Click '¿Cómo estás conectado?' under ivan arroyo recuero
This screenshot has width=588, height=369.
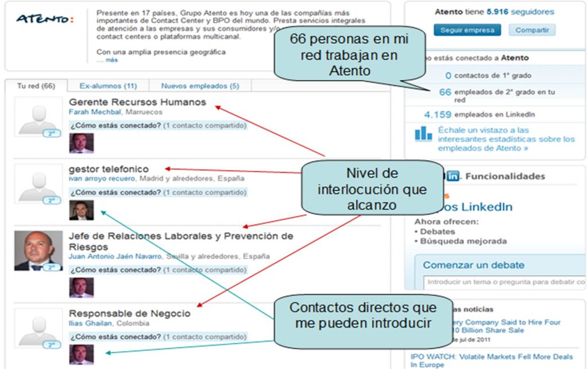pos(116,192)
